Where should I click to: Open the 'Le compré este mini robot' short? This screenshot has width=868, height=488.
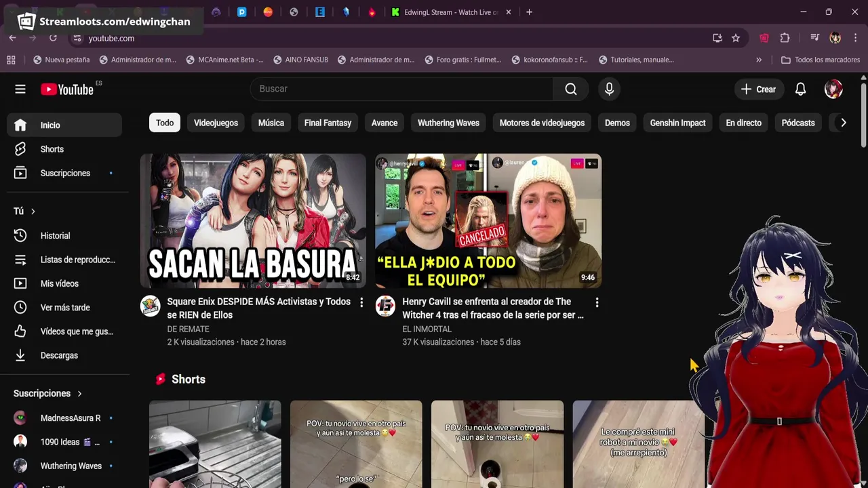click(638, 444)
